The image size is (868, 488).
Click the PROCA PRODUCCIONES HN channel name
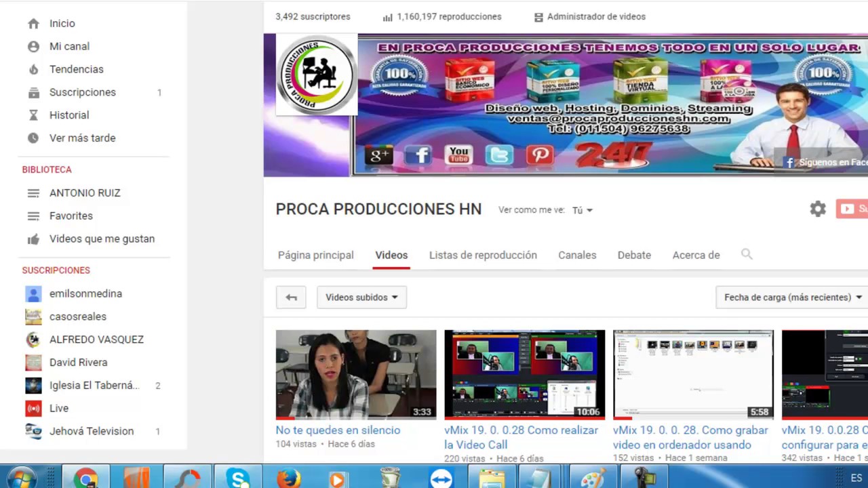[378, 209]
